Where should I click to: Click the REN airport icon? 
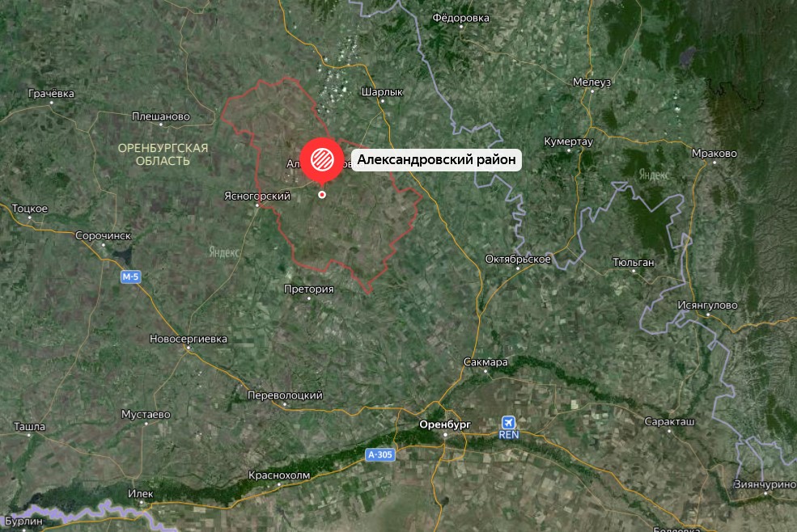(508, 422)
